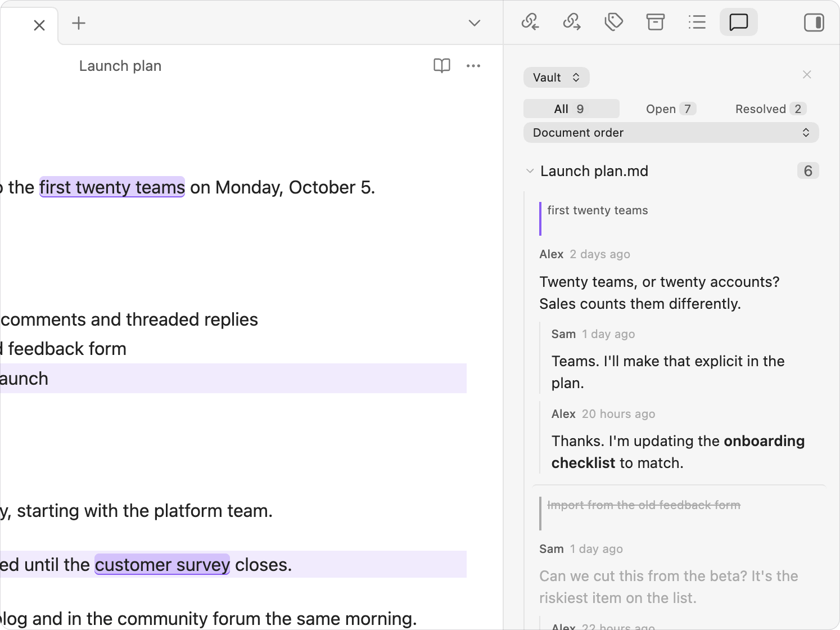Open the tags panel icon
This screenshot has height=630, width=840.
(x=613, y=22)
